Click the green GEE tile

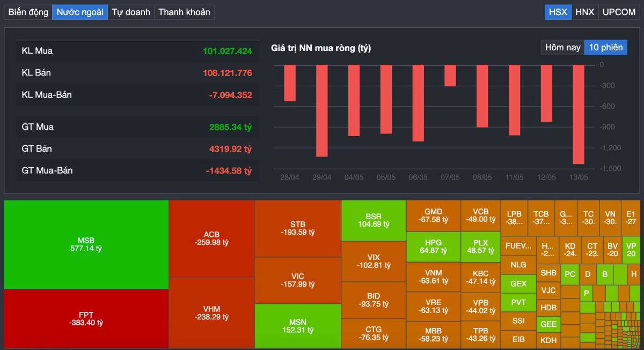tap(548, 324)
